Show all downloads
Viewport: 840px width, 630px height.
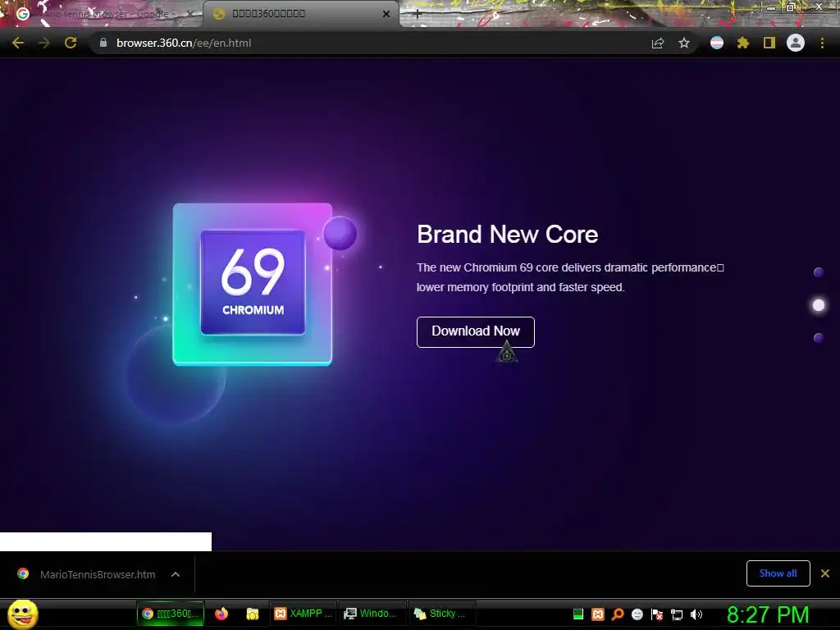point(778,573)
